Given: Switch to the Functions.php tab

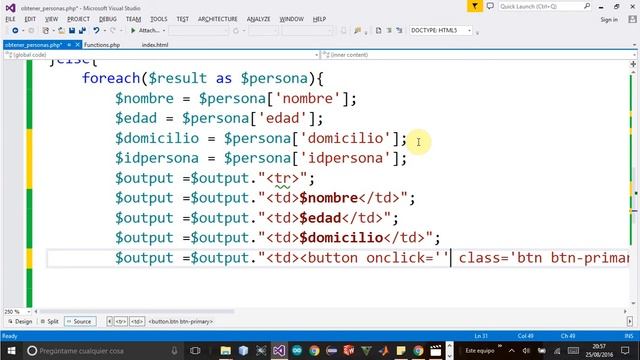Looking at the screenshot, I should [x=102, y=45].
